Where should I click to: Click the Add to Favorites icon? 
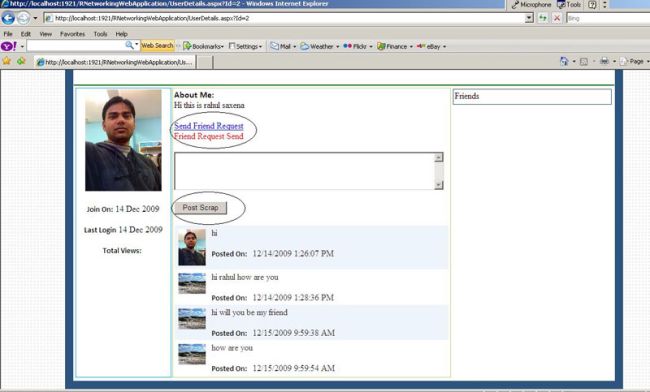coord(21,61)
